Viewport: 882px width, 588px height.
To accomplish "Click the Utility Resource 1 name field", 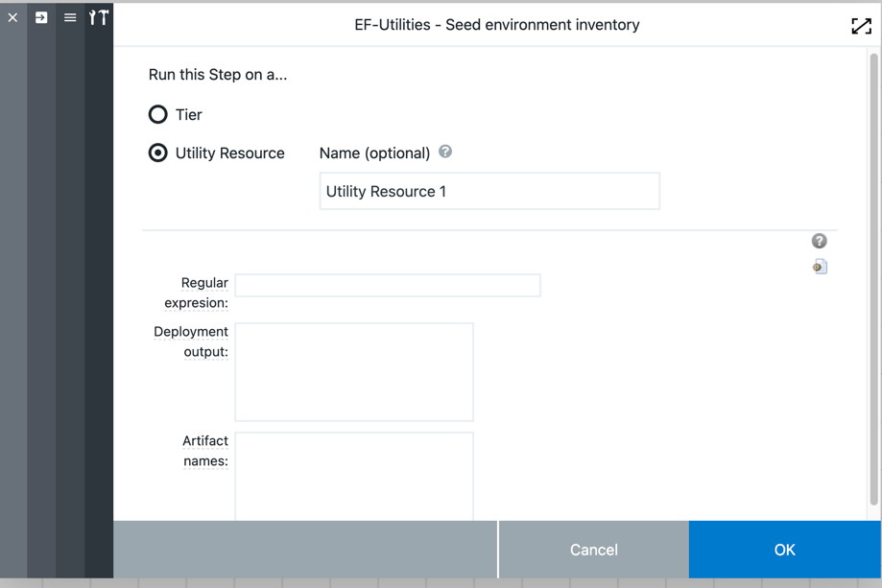I will tap(489, 191).
